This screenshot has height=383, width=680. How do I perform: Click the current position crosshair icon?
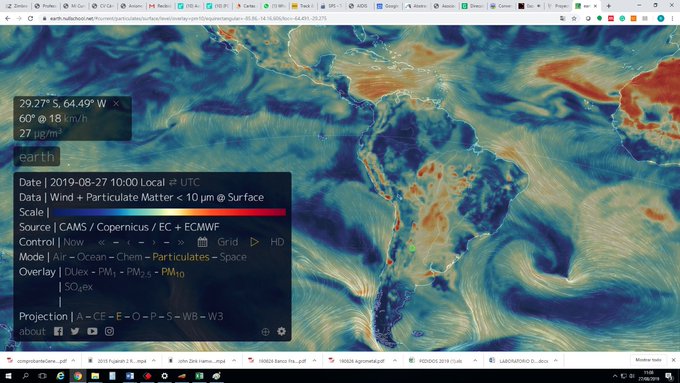265,332
